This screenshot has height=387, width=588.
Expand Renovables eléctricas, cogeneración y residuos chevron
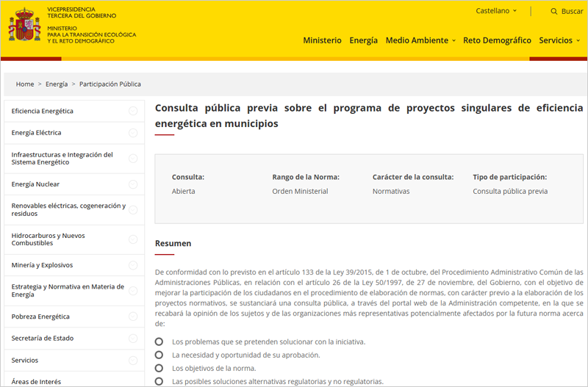(133, 210)
